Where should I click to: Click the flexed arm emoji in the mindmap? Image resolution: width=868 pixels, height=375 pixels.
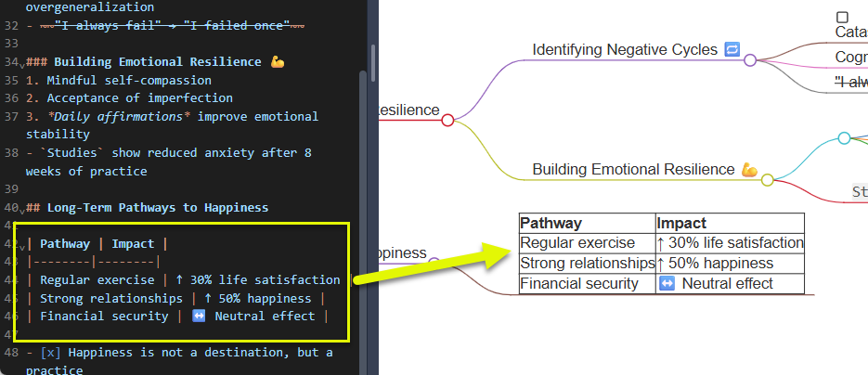tap(749, 170)
